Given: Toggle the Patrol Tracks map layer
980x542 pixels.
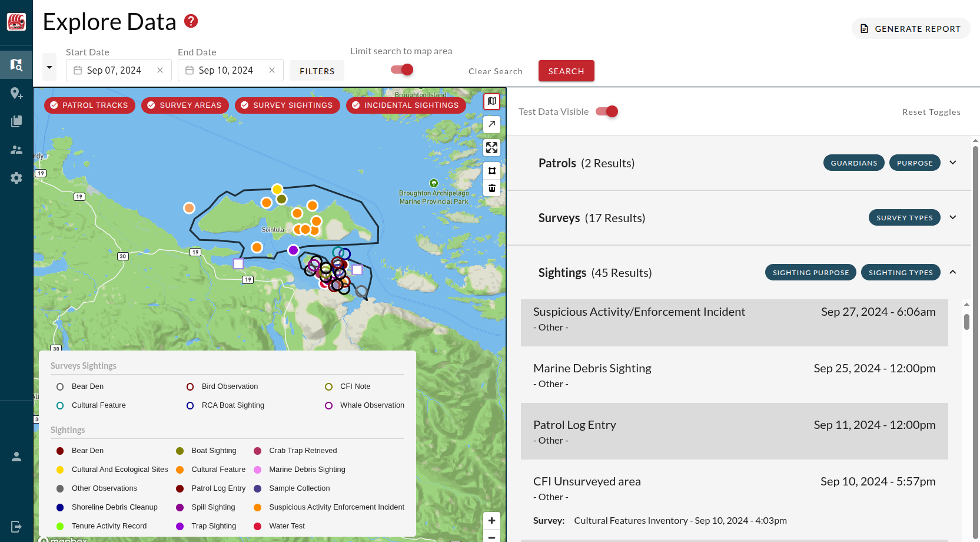Looking at the screenshot, I should point(89,105).
